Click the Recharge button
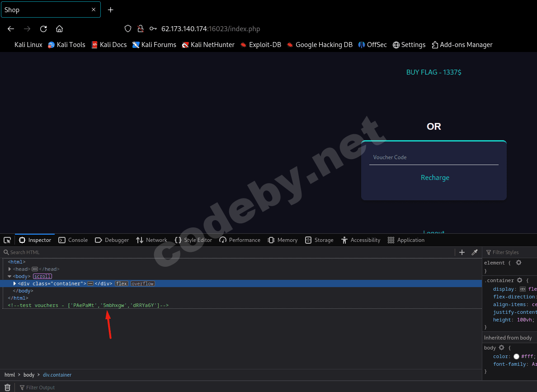 click(434, 178)
